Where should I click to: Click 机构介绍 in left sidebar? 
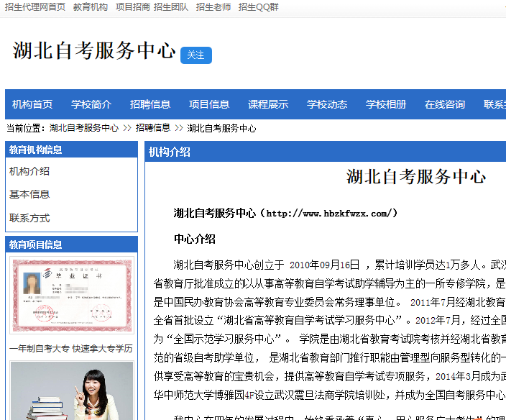pyautogui.click(x=29, y=171)
